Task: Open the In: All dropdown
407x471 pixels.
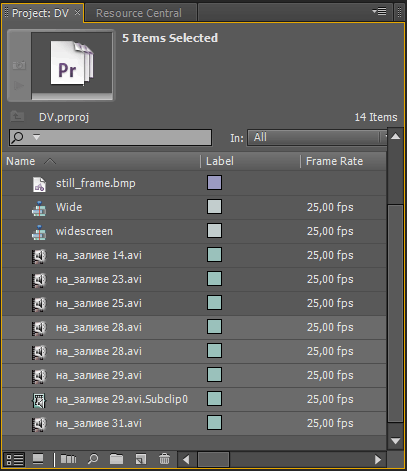Action: coord(317,137)
